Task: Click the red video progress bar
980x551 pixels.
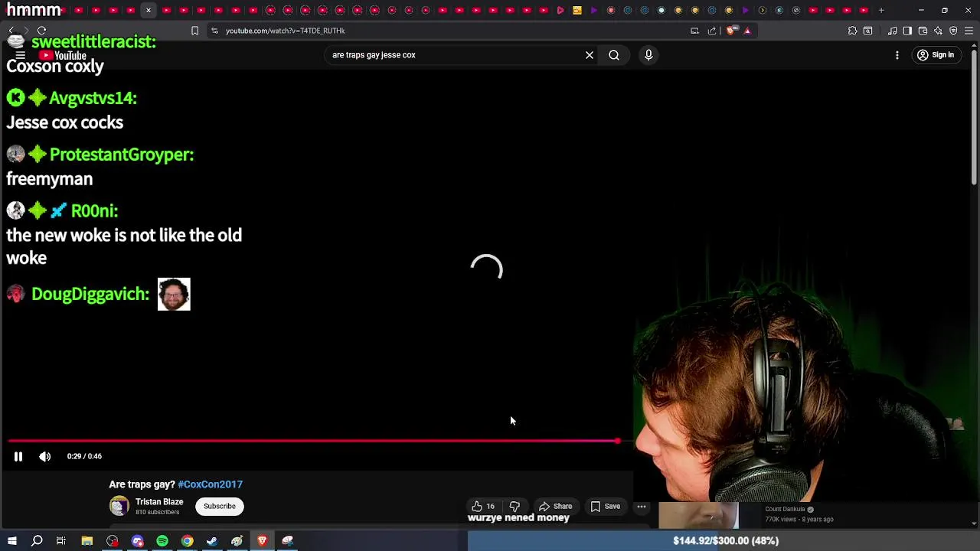Action: 312,441
